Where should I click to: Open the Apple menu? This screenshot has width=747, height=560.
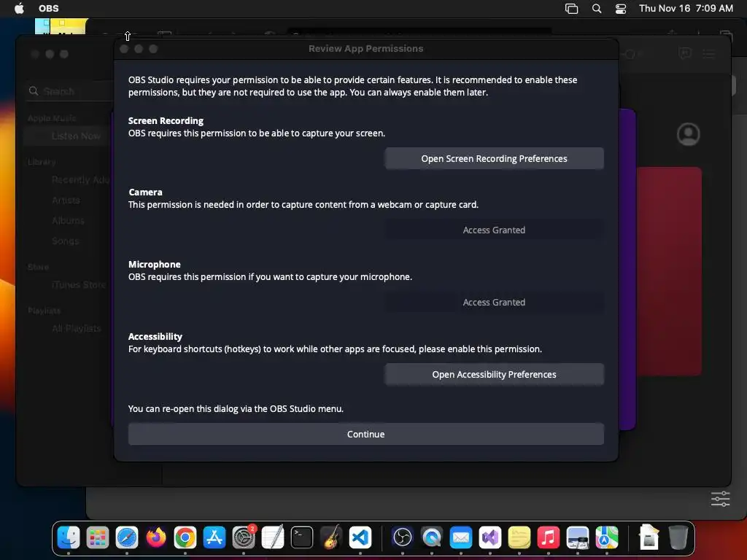[19, 8]
